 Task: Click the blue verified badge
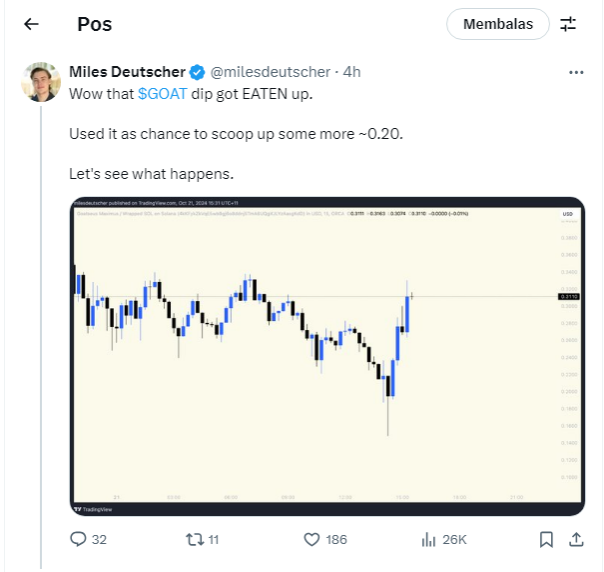pos(197,72)
